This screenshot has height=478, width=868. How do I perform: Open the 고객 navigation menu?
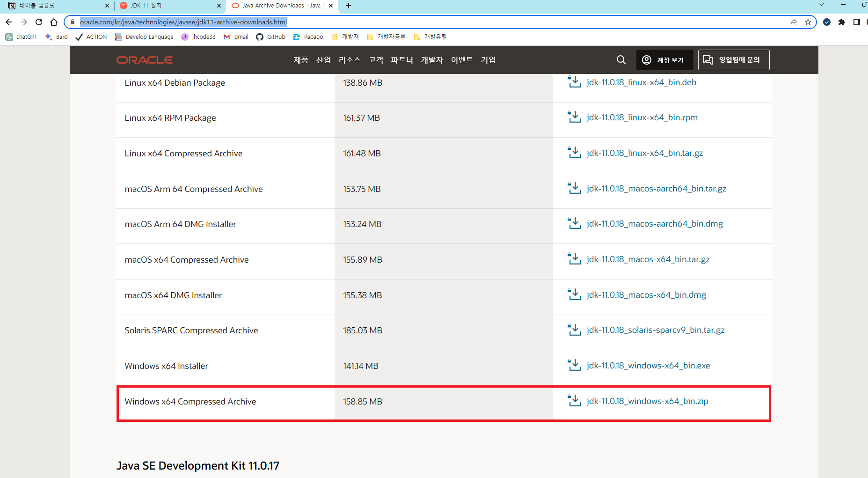tap(376, 60)
